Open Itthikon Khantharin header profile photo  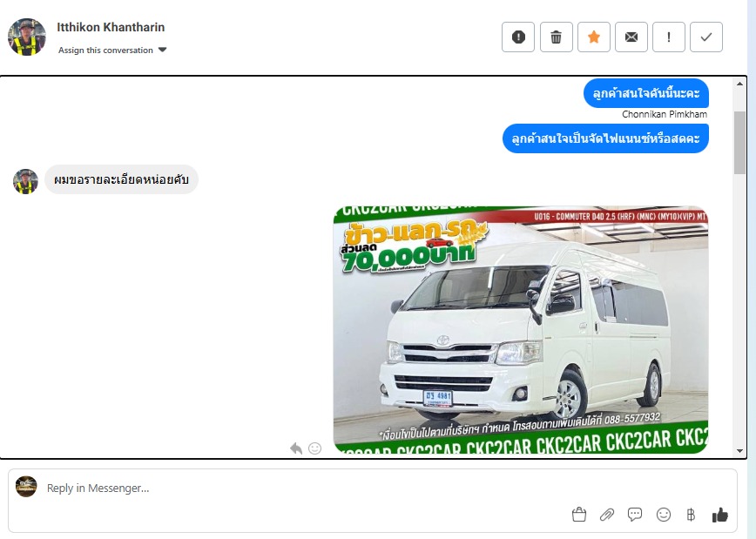(x=27, y=37)
